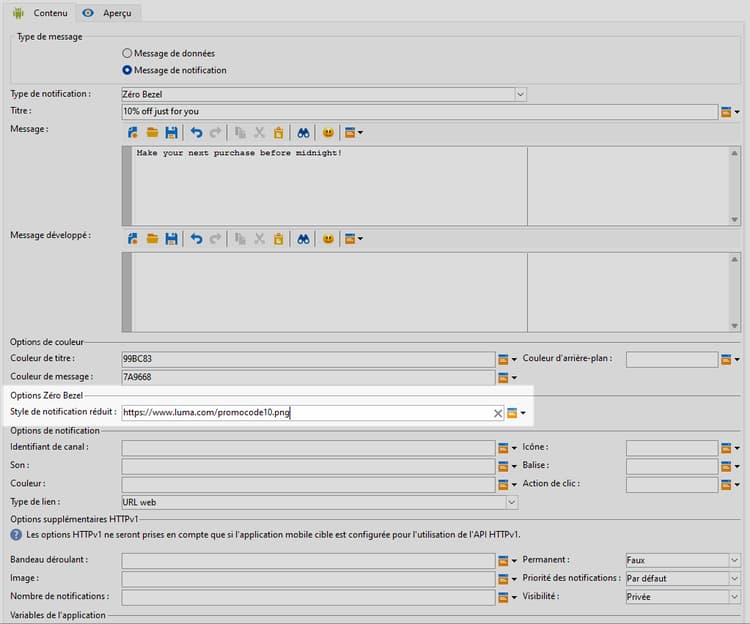Image resolution: width=750 pixels, height=624 pixels.
Task: Open personalization menu for Couleur d'arrière-plan
Action: (730, 359)
